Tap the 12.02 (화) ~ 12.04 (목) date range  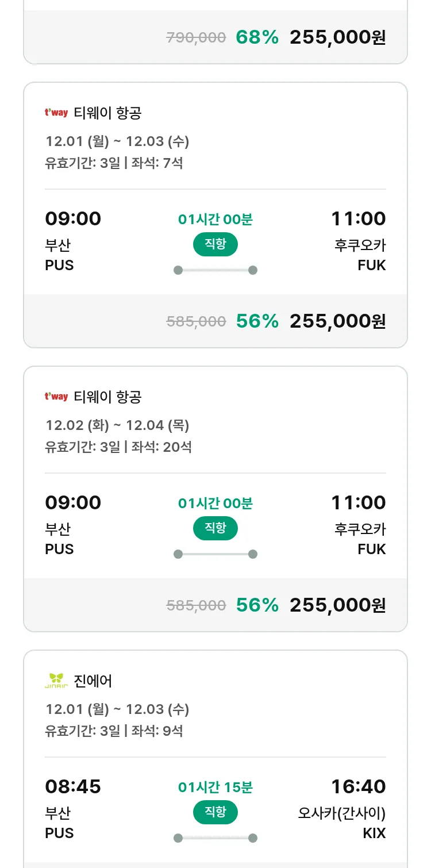pyautogui.click(x=117, y=425)
